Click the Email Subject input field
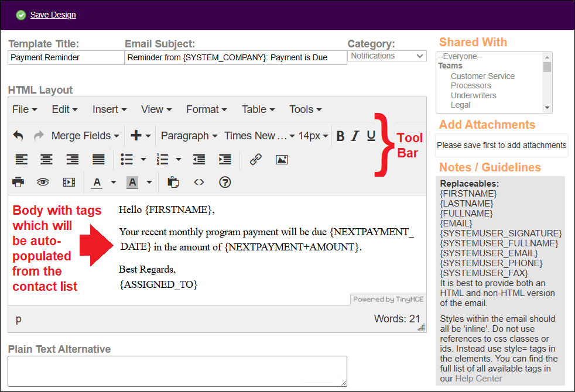Viewport: 575px width, 392px height. click(236, 57)
